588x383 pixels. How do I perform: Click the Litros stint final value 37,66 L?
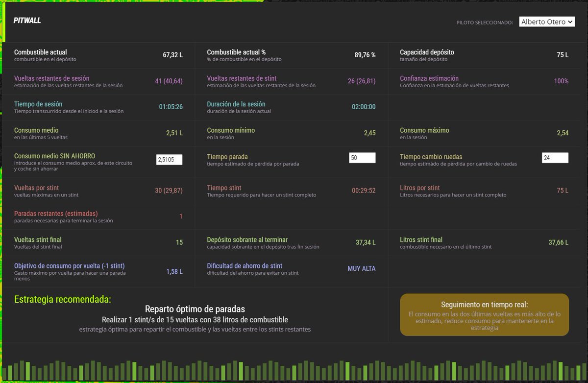559,242
